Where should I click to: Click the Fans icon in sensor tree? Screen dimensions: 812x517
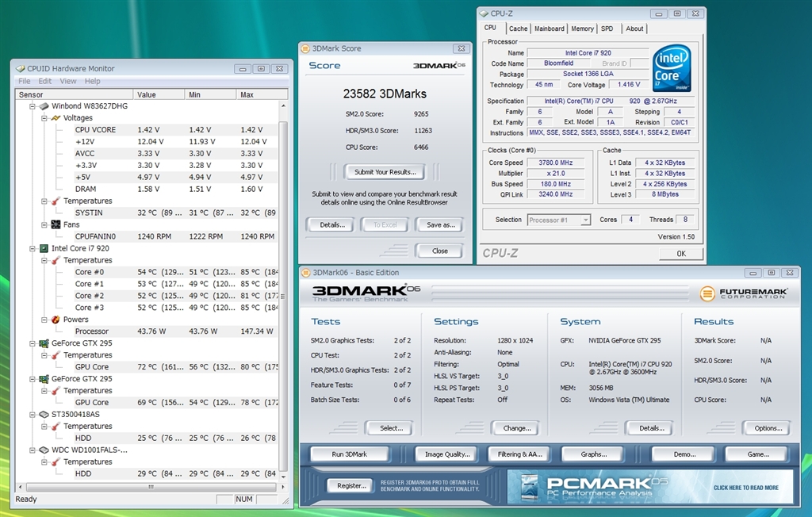pos(56,225)
